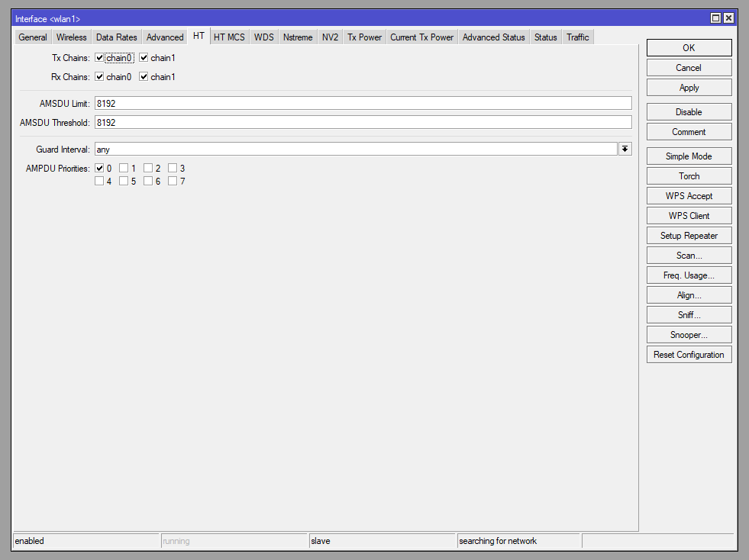
Task: Click 'searching for network' status text
Action: click(x=498, y=541)
